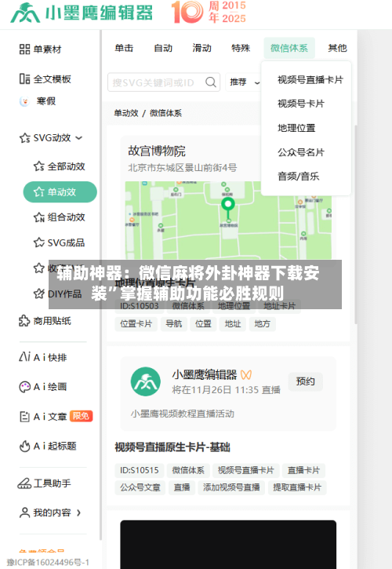Click title 视频号直播原生卡片-基础

click(172, 447)
